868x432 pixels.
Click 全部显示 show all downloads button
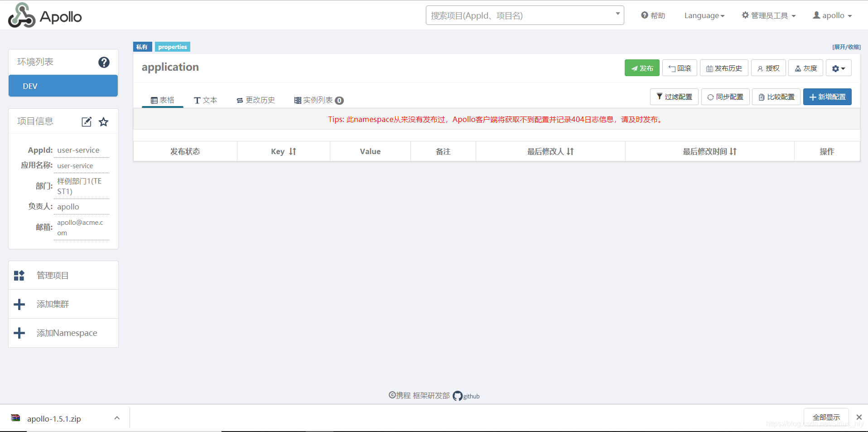pos(826,417)
